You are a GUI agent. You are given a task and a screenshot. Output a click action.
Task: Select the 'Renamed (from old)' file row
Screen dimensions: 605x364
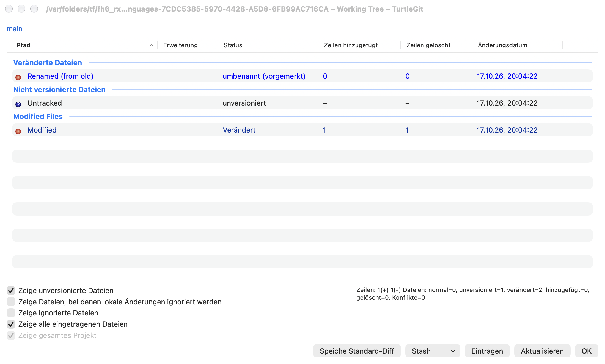point(302,76)
